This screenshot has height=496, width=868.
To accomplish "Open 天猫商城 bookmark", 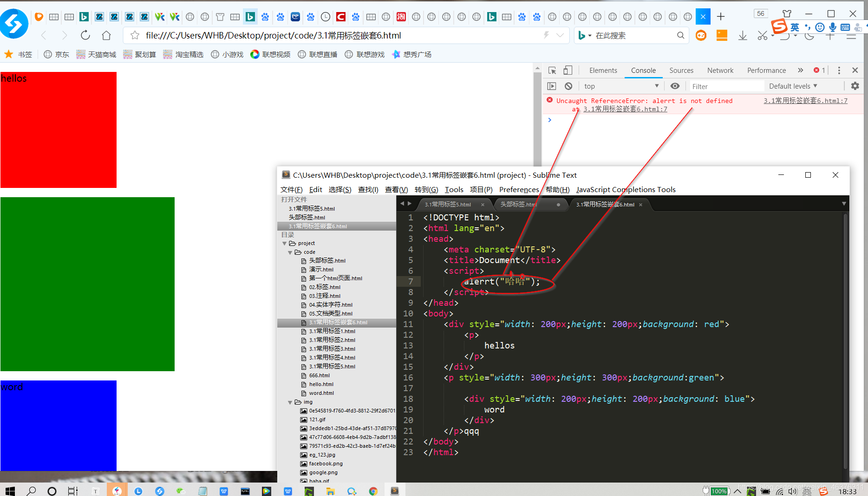I will pos(96,54).
